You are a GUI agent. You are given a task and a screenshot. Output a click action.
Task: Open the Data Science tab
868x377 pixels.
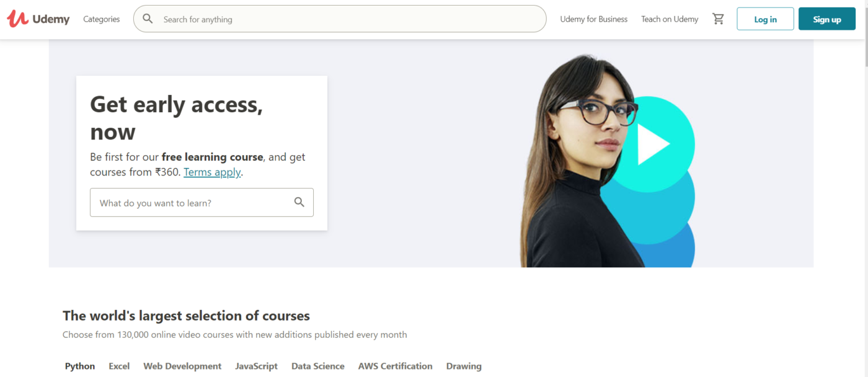(317, 366)
